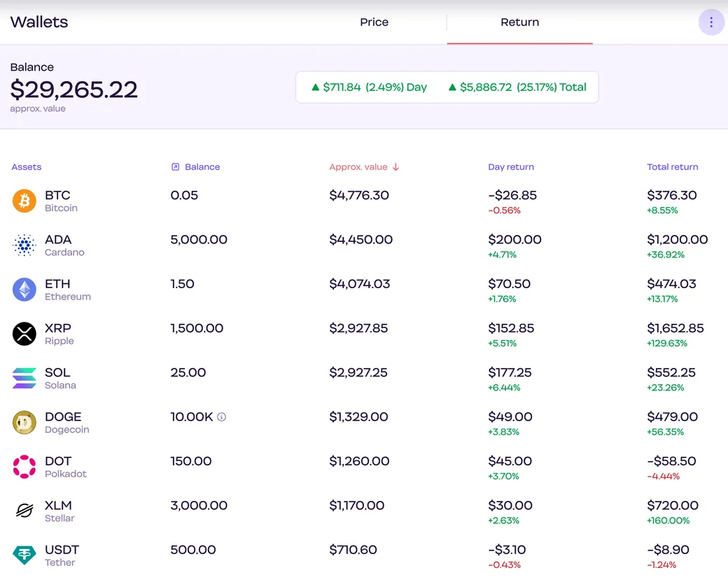Click the XLM balance 3,000.00
Viewport: 728px width, 582px height.
[199, 506]
